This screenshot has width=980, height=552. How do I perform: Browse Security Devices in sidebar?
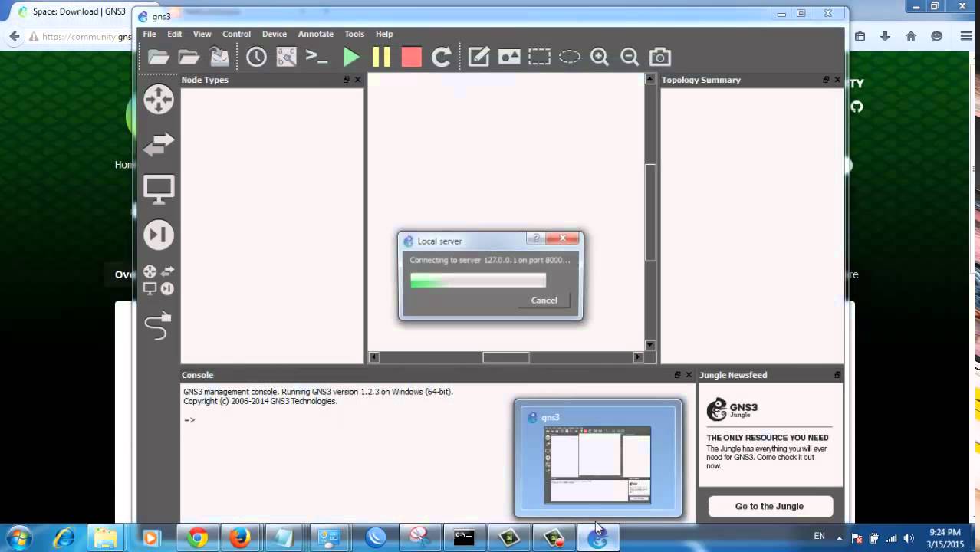pyautogui.click(x=159, y=235)
